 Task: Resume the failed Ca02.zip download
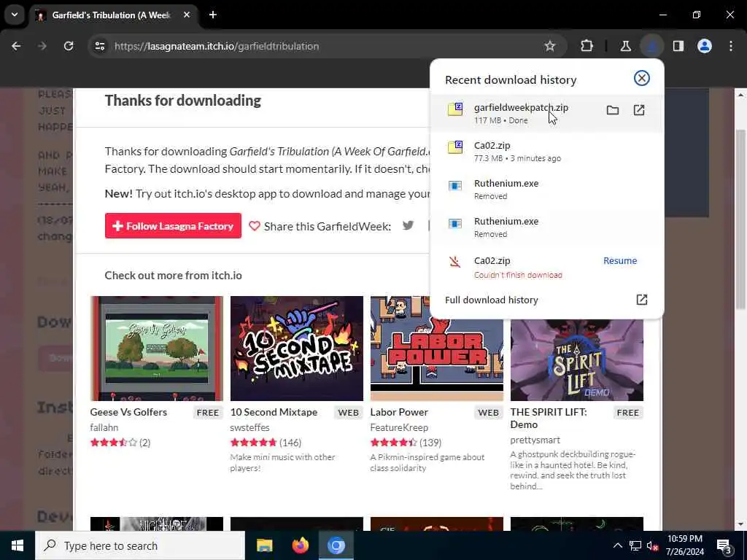pos(620,261)
